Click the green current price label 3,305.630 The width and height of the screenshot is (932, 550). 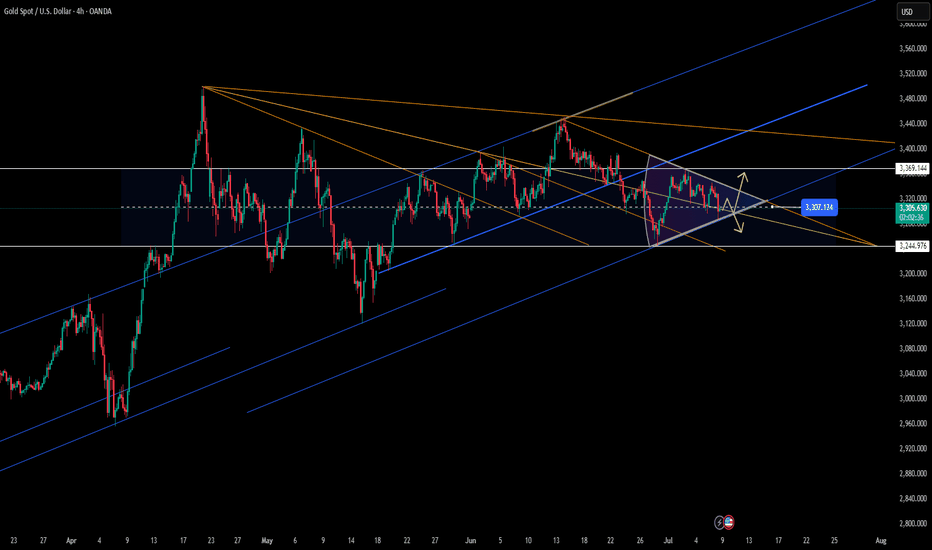tap(912, 212)
